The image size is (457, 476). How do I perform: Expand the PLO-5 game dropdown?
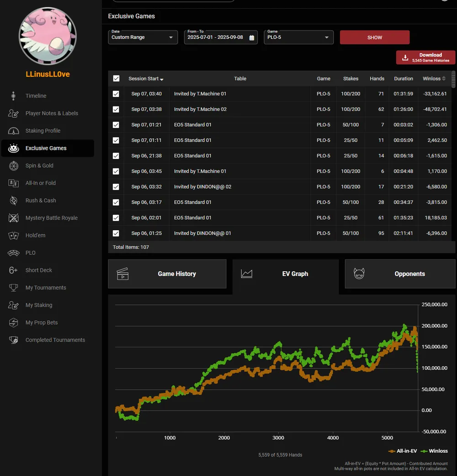point(298,37)
